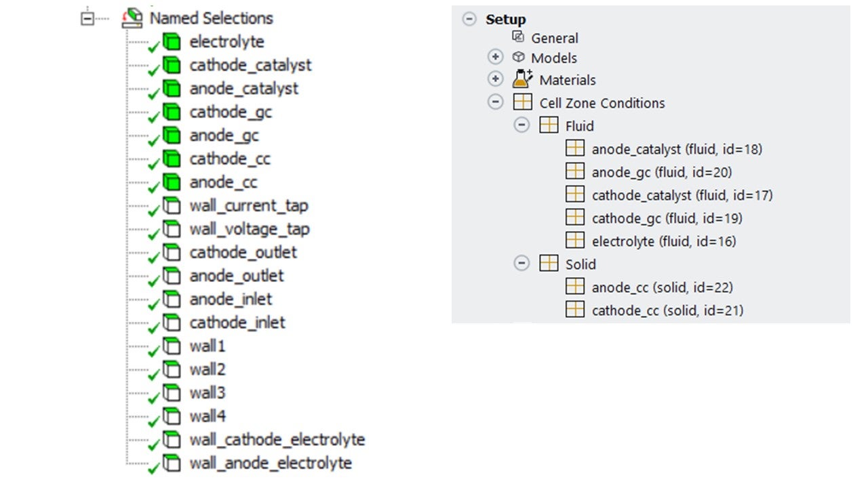Select the wall_voltage_tap named selection
This screenshot has width=868, height=488.
click(x=249, y=229)
